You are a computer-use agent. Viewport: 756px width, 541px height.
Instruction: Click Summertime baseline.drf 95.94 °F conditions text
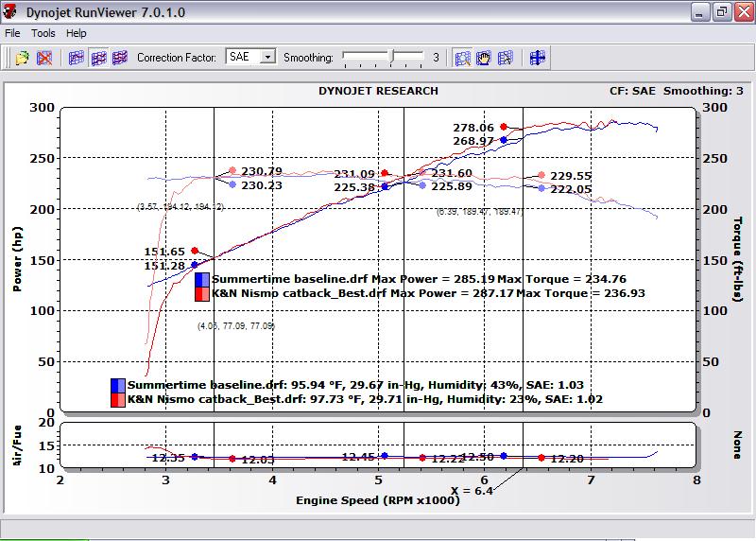(x=355, y=385)
